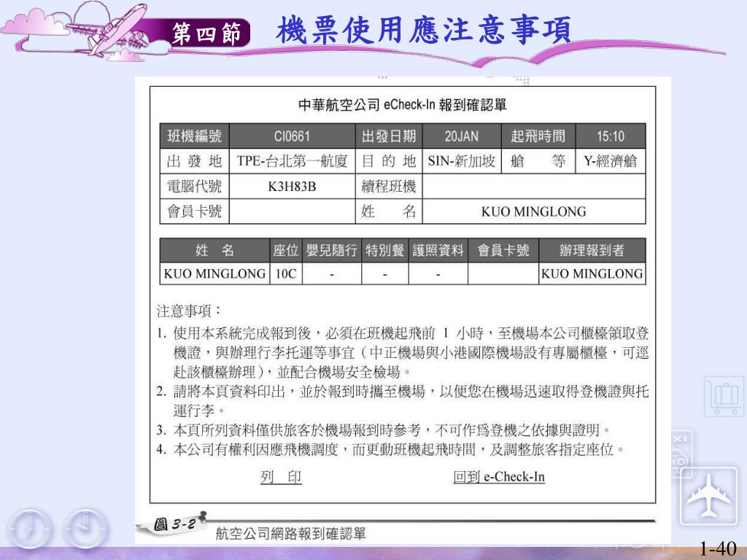Click the 班機編號 header cell
Viewport: 747px width, 560px height.
194,136
